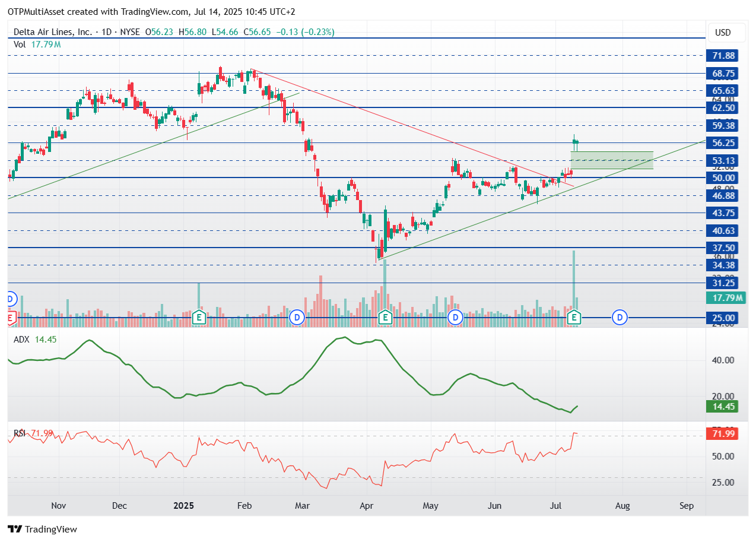Click the May label on time axis
The width and height of the screenshot is (756, 542).
point(430,506)
